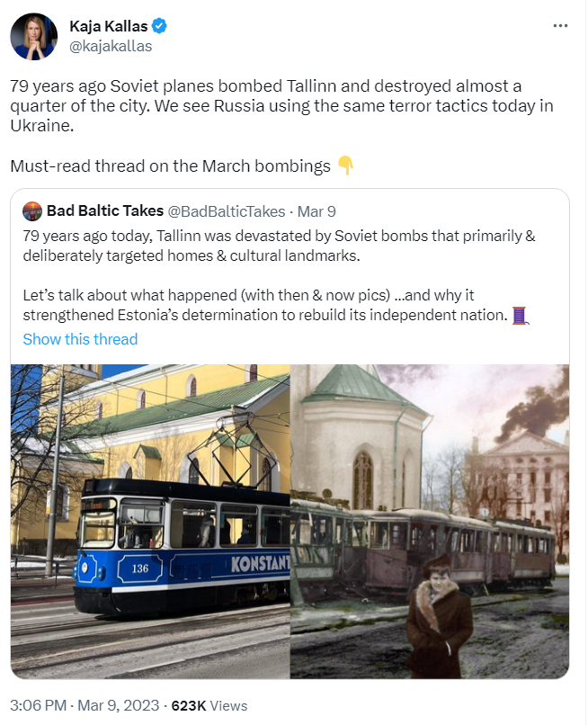Click the pointing-down hand emoji

[346, 166]
